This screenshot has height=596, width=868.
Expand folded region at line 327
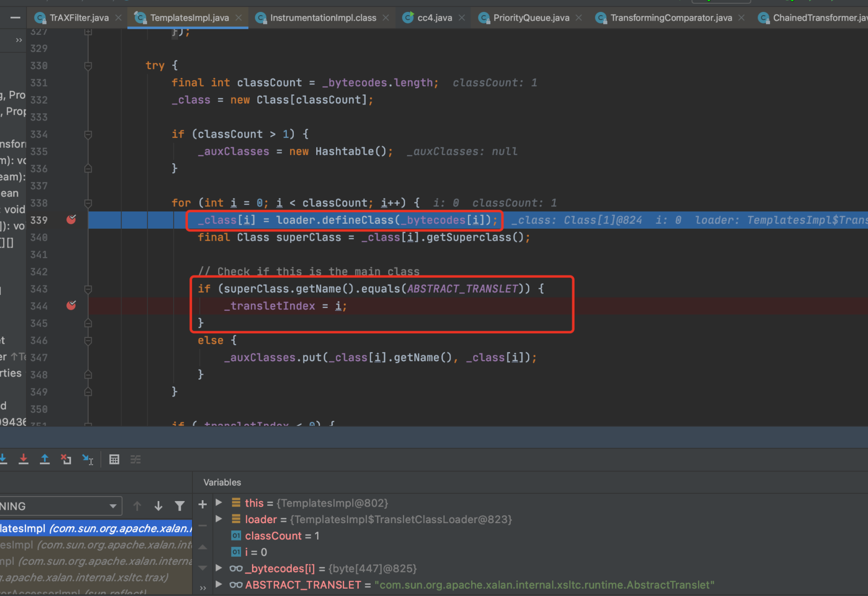tap(88, 32)
